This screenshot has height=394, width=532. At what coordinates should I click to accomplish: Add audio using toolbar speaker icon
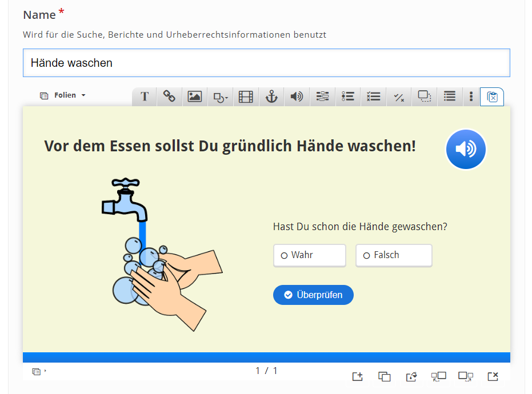(297, 97)
